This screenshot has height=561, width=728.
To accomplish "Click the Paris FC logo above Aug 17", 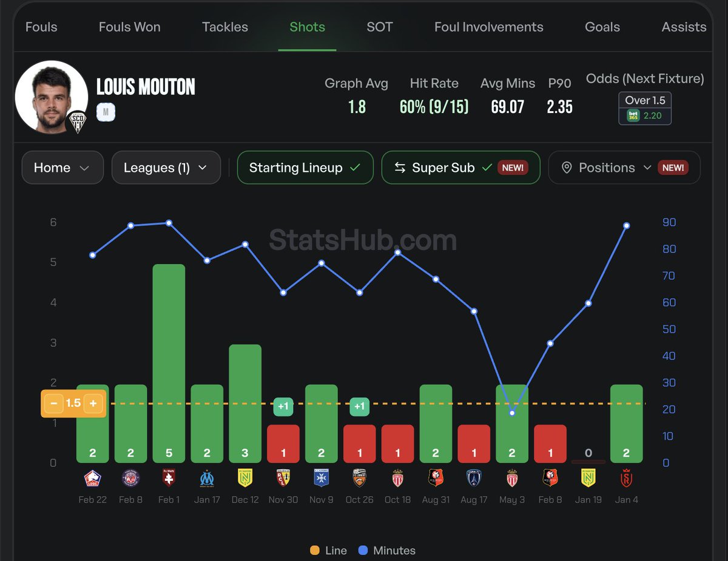I will 474,478.
